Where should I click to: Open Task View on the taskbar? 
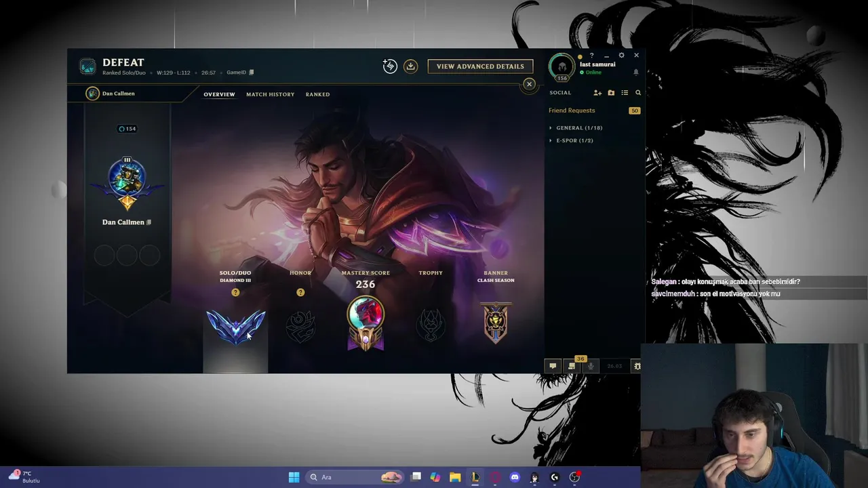click(x=416, y=477)
